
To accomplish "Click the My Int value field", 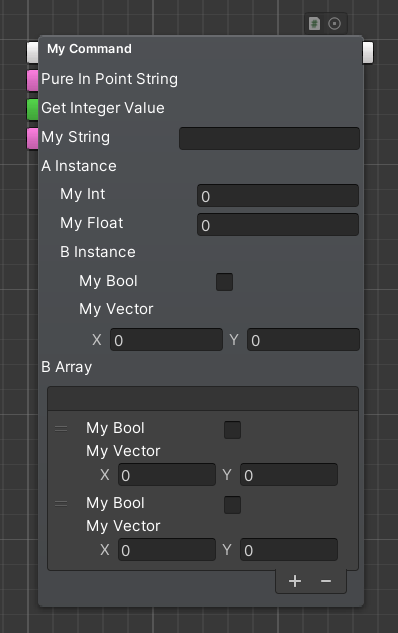I will coord(278,196).
